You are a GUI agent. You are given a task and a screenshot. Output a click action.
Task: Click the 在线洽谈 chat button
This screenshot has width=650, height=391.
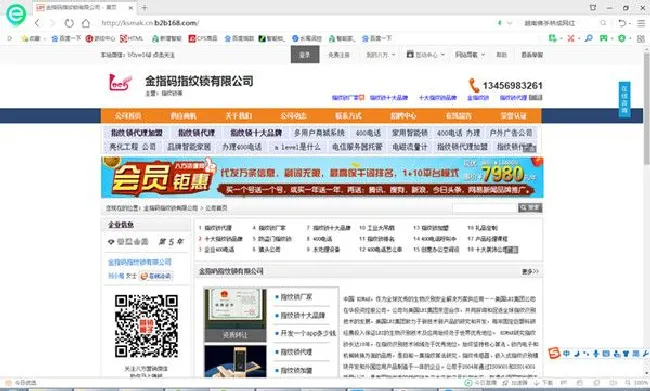pyautogui.click(x=155, y=276)
